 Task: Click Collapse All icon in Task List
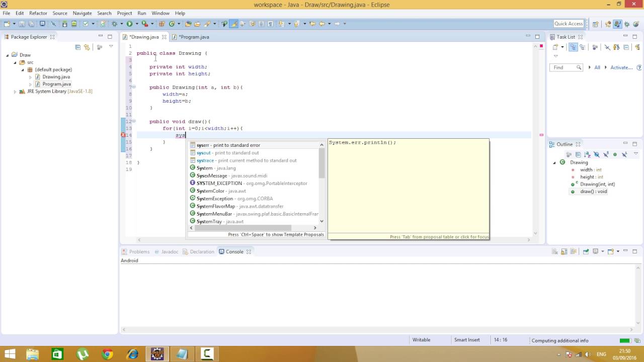click(626, 47)
